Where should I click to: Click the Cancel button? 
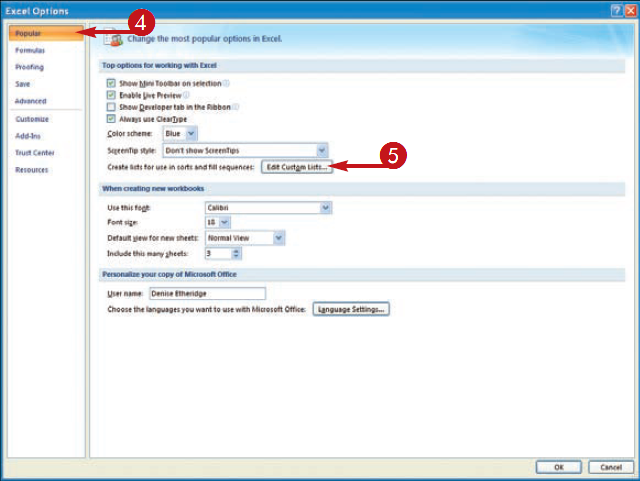(x=611, y=467)
